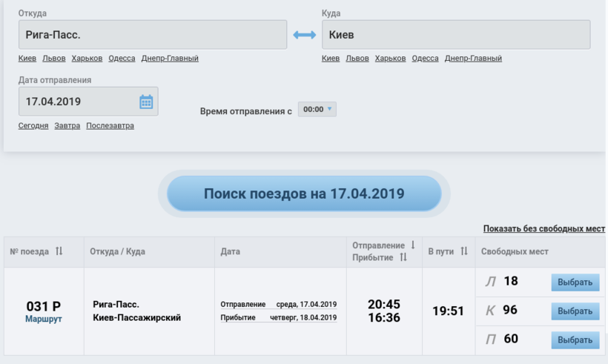Screen dimensions: 608x364
Task: Select 'Послезавтра' date shortcut
Action: coord(110,126)
